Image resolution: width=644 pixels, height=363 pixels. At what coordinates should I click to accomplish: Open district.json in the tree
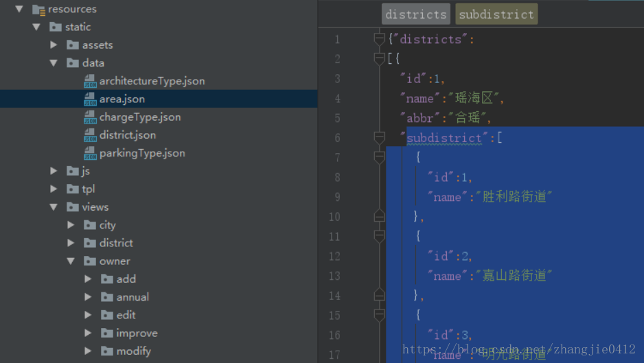pos(128,135)
